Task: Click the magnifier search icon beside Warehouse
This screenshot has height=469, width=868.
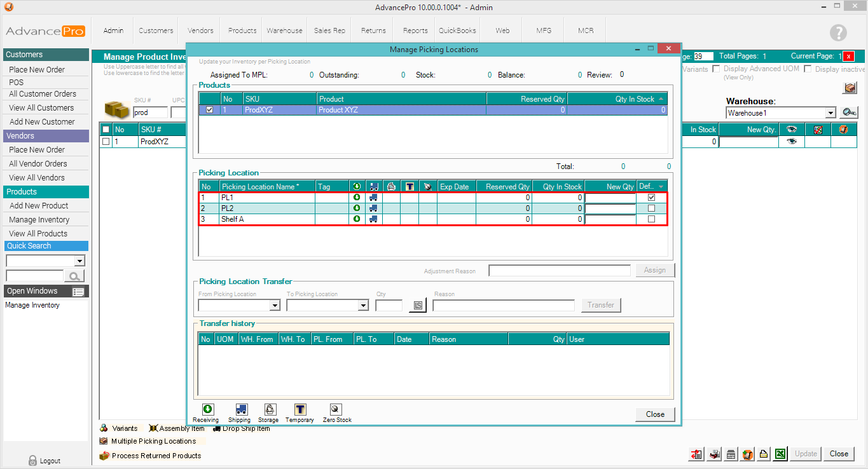Action: click(849, 112)
